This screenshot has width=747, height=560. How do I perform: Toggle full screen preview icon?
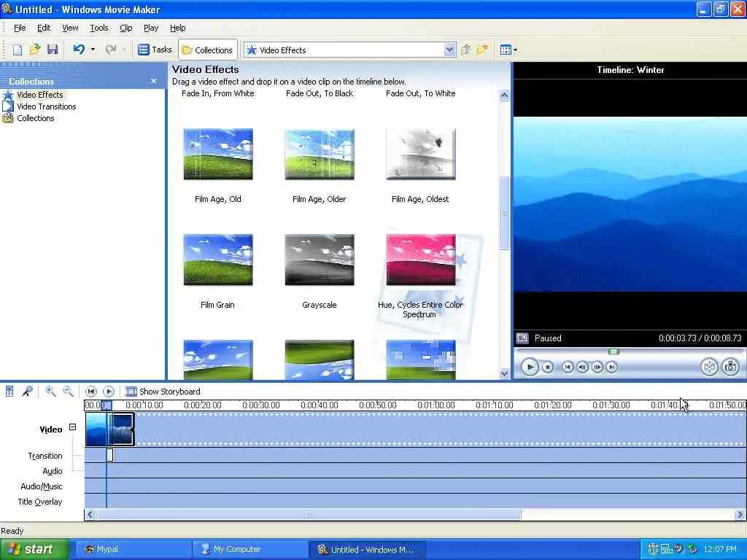tap(522, 338)
